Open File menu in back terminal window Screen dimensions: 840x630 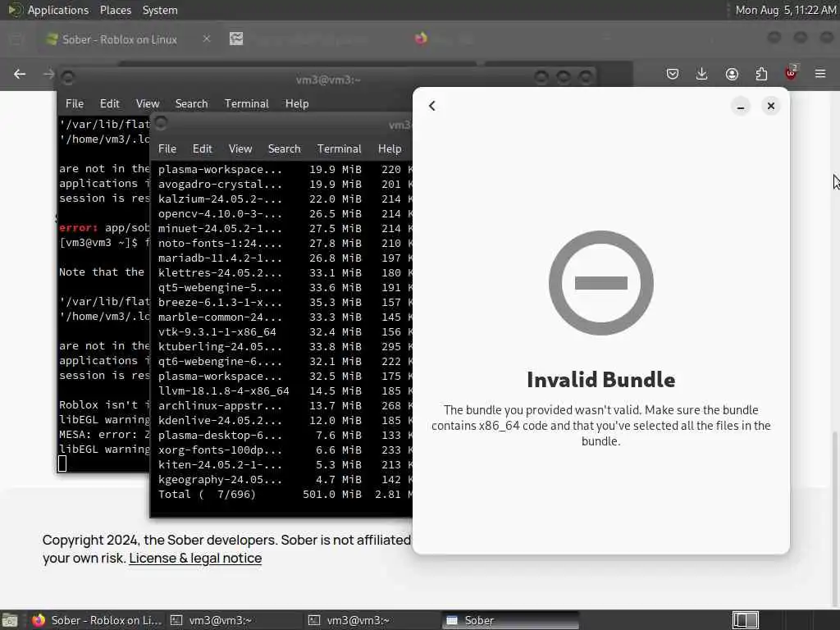click(x=75, y=103)
